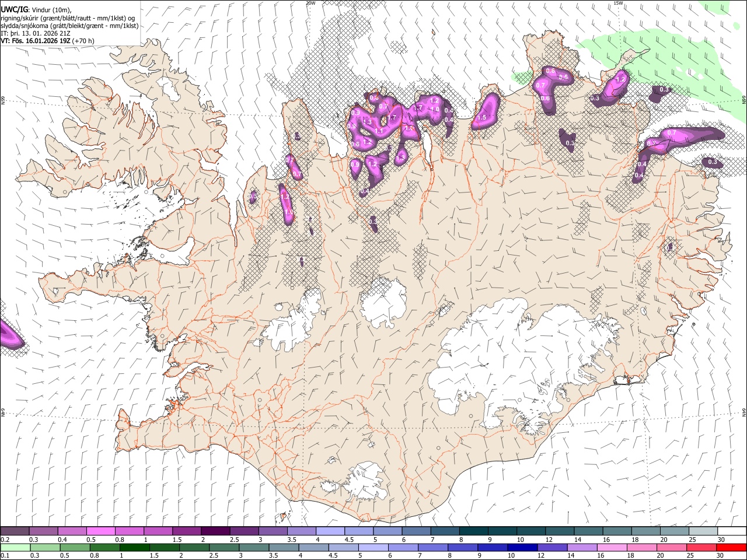Select the lower legend swatch between 7 and 8

(432, 547)
